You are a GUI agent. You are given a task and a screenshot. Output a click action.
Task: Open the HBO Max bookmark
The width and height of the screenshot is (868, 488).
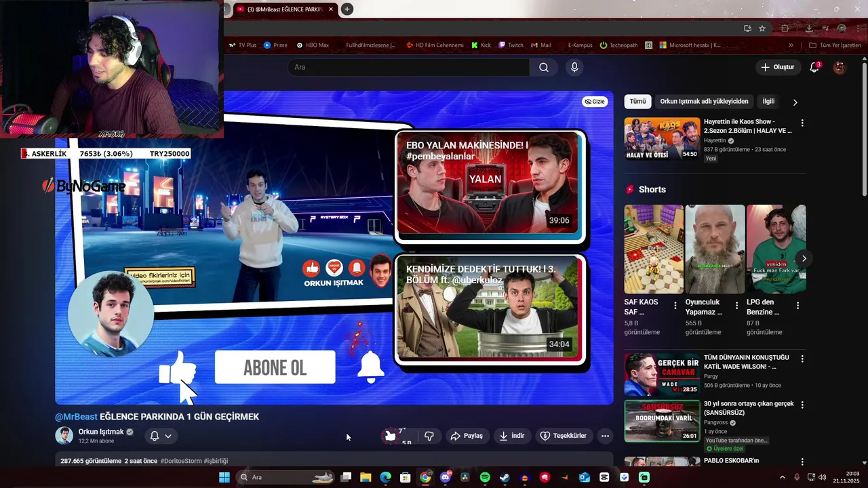[x=312, y=45]
